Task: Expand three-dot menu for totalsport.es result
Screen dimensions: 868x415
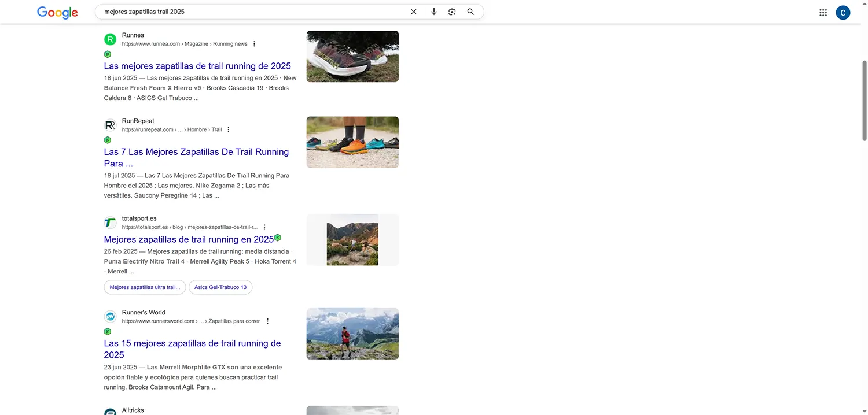Action: (x=264, y=228)
